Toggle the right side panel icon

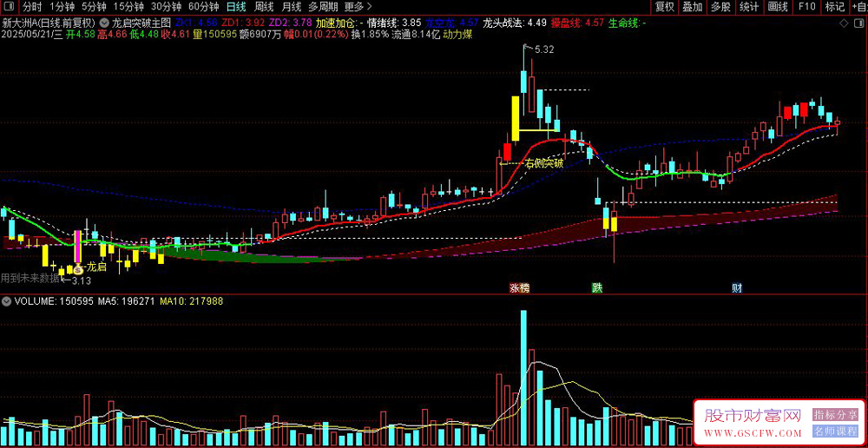coord(858,23)
